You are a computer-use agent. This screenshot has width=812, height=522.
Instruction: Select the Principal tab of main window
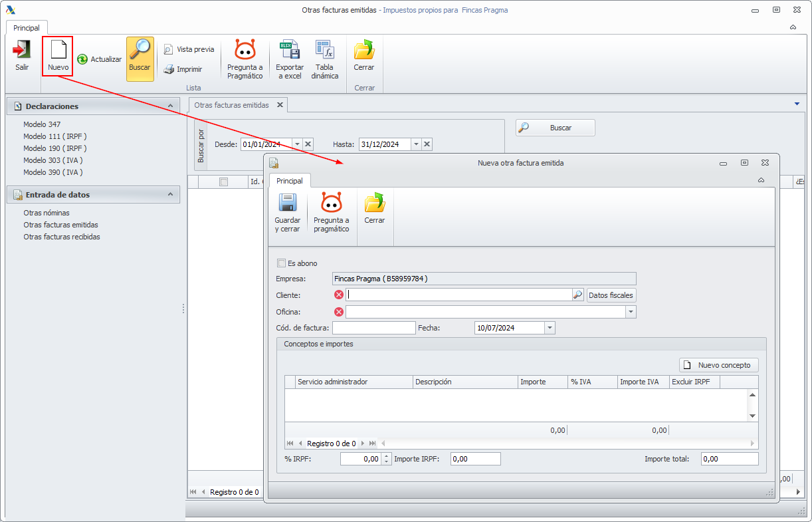27,28
